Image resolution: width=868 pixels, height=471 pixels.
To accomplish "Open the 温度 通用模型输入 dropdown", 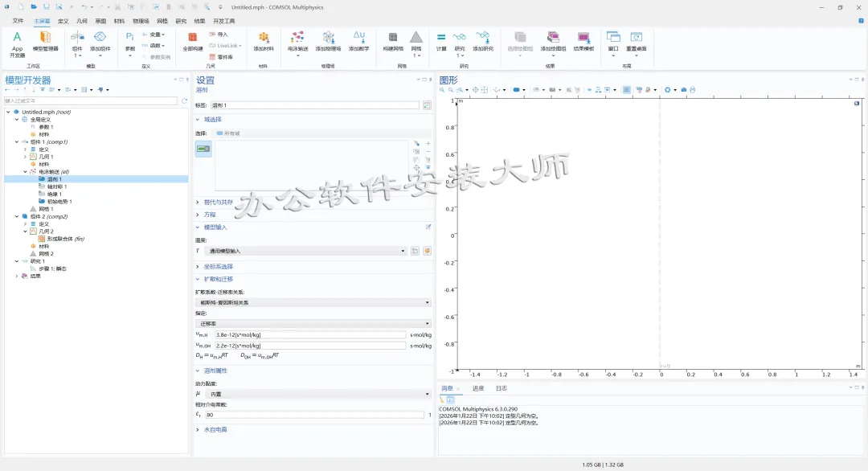I will (306, 251).
